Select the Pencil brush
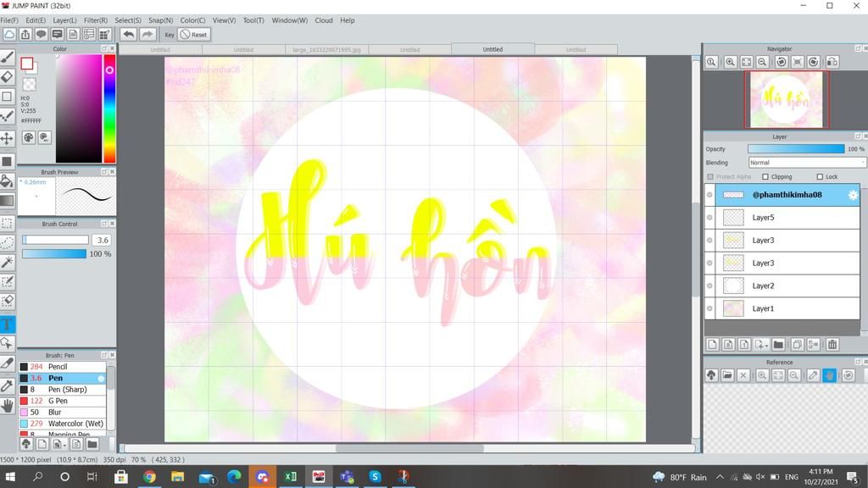The width and height of the screenshot is (868, 488). 62,366
